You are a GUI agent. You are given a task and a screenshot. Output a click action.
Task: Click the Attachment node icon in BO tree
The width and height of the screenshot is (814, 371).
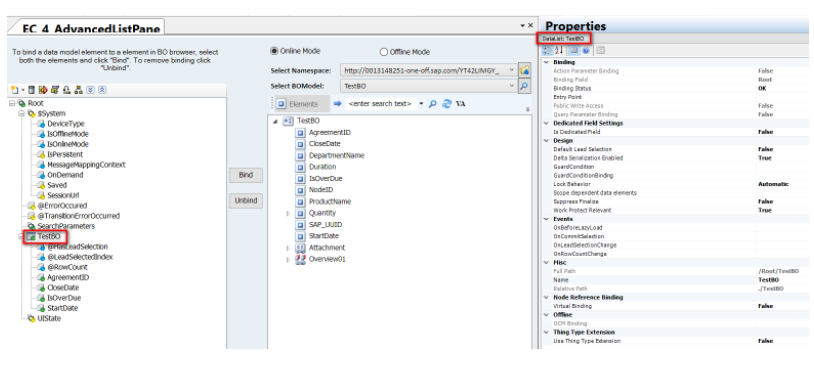point(301,248)
